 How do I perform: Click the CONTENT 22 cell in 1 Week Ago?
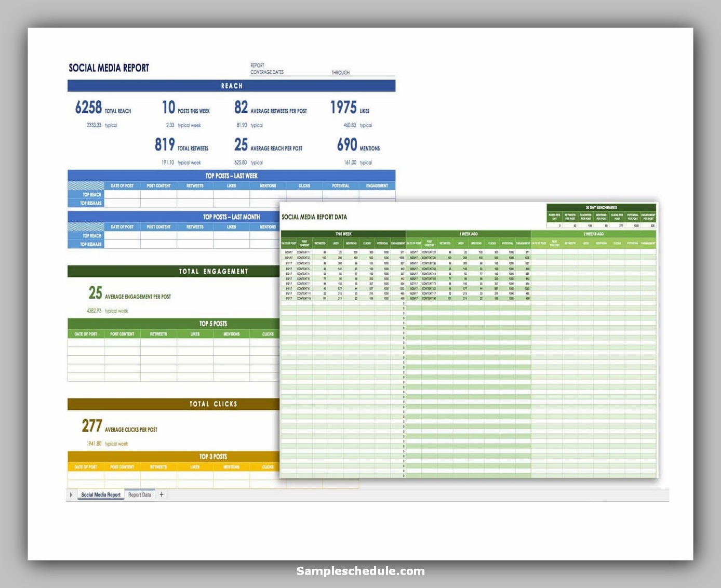[x=429, y=252]
